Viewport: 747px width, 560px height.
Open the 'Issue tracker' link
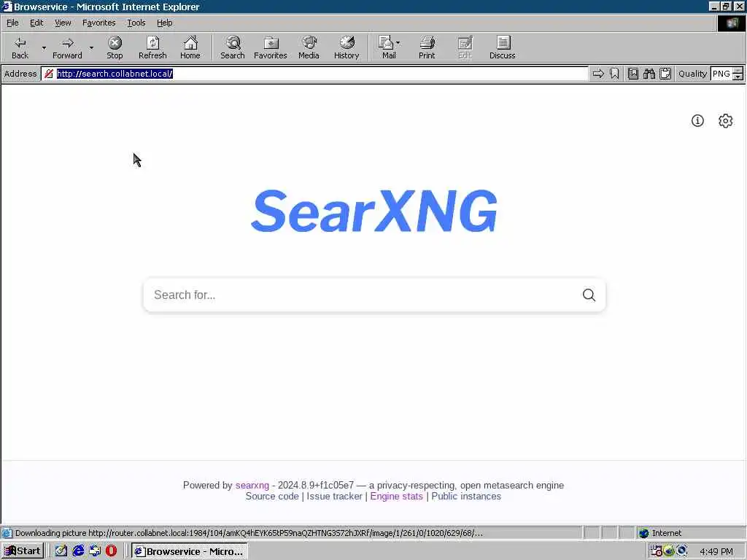(334, 496)
